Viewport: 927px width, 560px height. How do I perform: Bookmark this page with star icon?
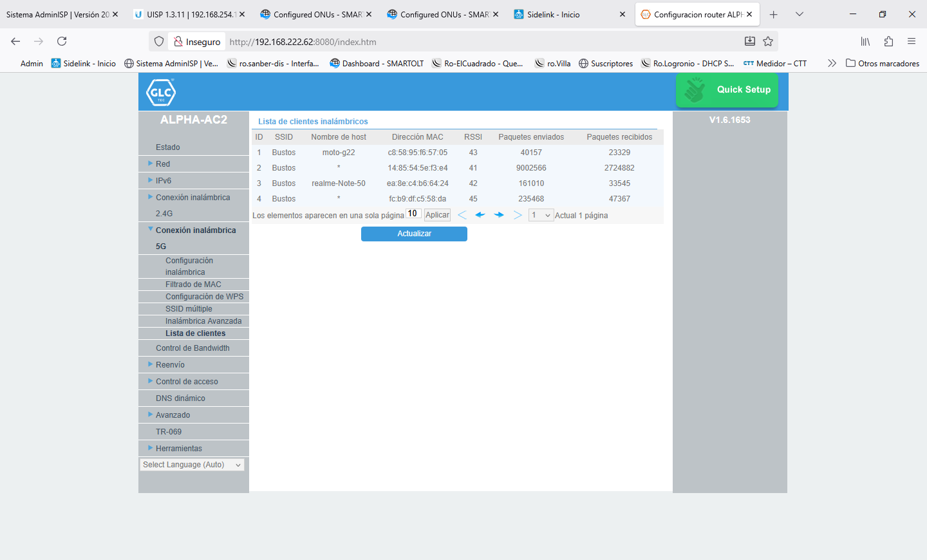(x=768, y=42)
